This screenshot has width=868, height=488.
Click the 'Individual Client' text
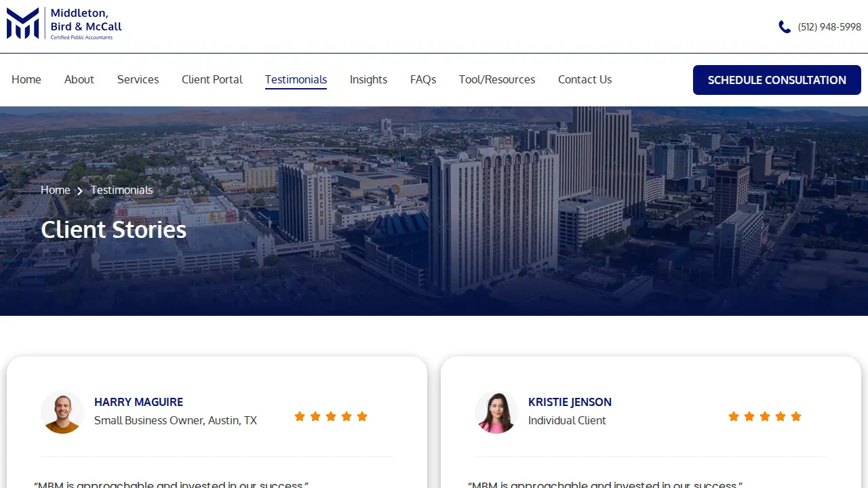(x=567, y=420)
